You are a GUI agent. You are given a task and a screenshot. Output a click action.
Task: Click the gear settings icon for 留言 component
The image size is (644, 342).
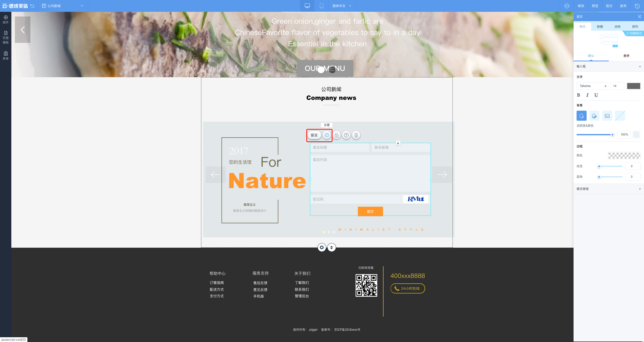(x=327, y=135)
